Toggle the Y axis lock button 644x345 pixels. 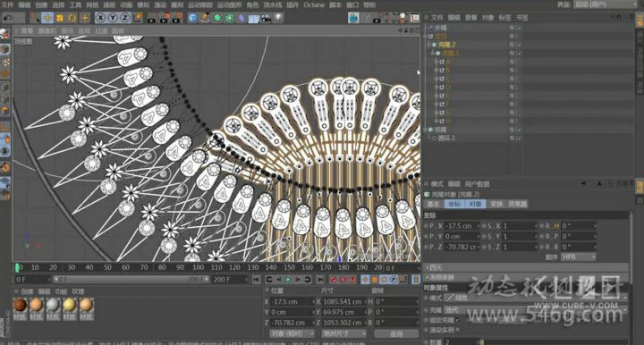click(113, 18)
